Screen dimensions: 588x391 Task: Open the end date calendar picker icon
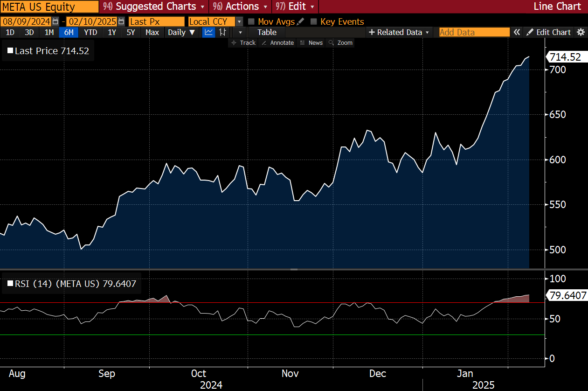pos(122,21)
